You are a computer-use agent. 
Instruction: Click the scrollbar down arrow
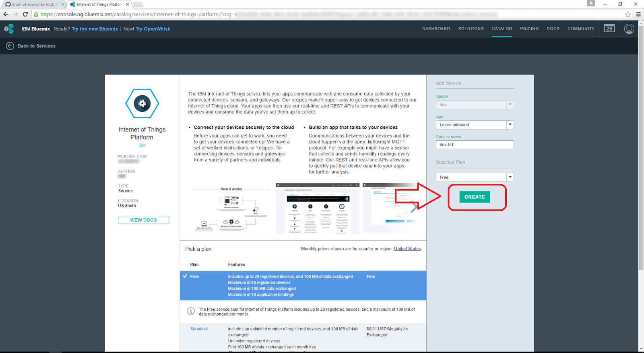pos(641,349)
